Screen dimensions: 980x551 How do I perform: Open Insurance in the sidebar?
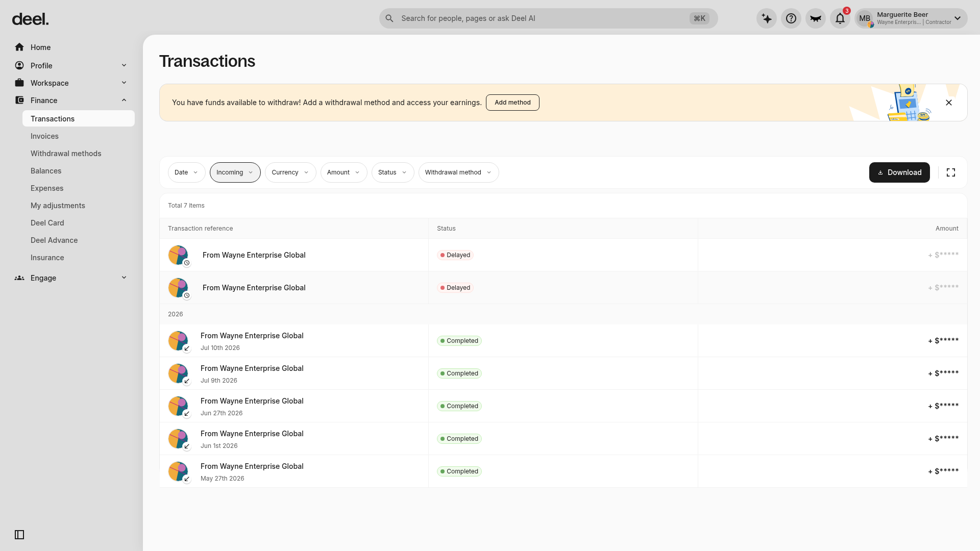[x=47, y=258]
